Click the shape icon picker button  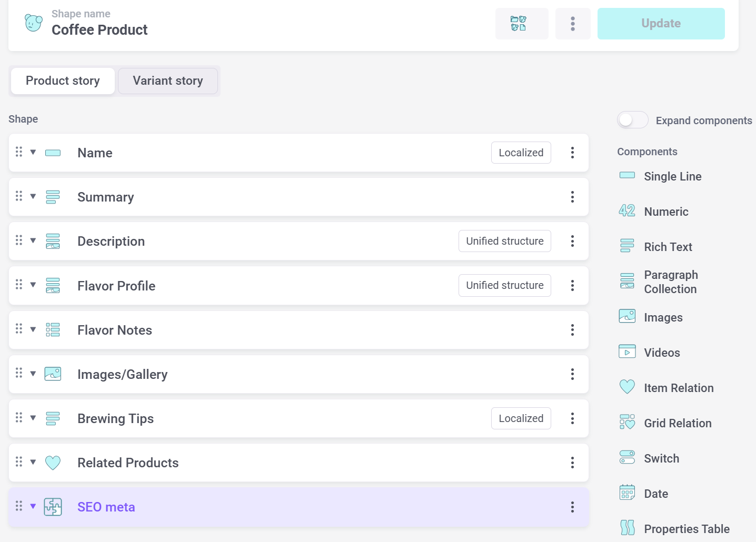(521, 24)
